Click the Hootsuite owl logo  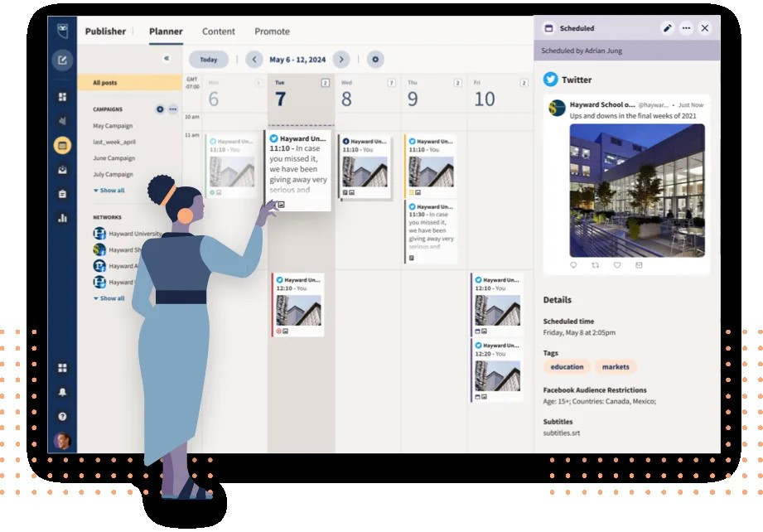click(x=62, y=31)
